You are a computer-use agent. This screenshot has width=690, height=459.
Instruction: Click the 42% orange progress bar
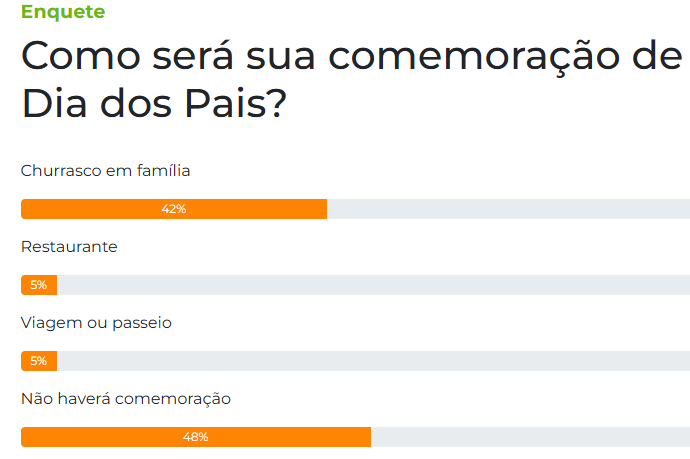tap(174, 209)
